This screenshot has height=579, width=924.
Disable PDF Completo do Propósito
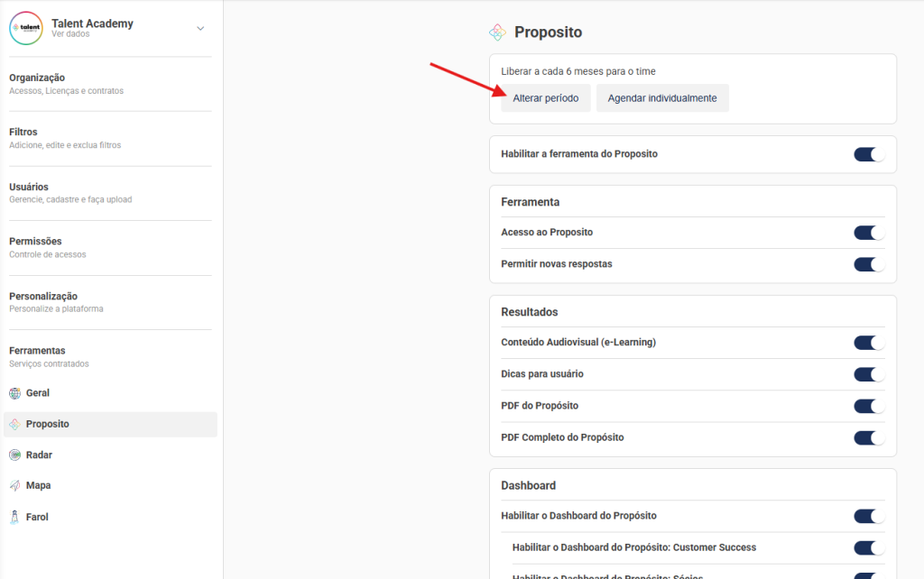click(869, 437)
